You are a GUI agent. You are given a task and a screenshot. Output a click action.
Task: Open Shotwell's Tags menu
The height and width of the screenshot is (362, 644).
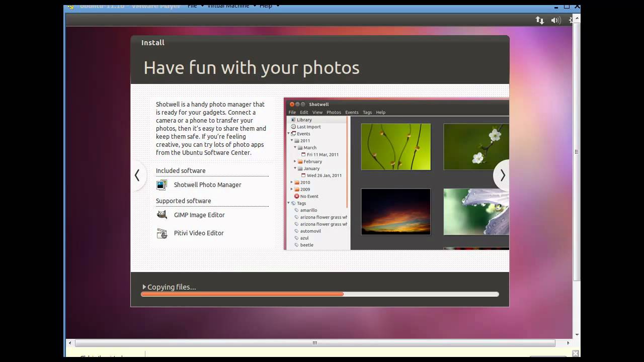[x=367, y=112]
